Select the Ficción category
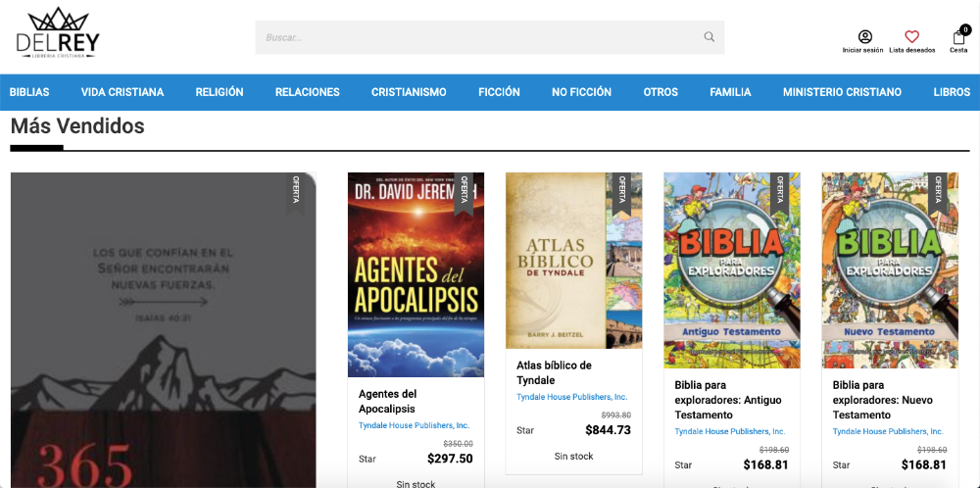980x488 pixels. tap(499, 92)
